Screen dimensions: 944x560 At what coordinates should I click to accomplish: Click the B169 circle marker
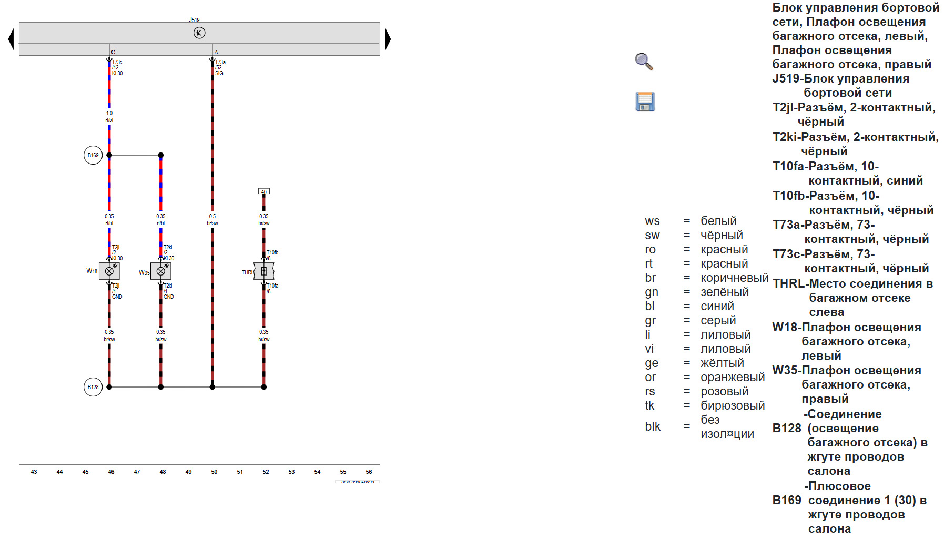(93, 155)
